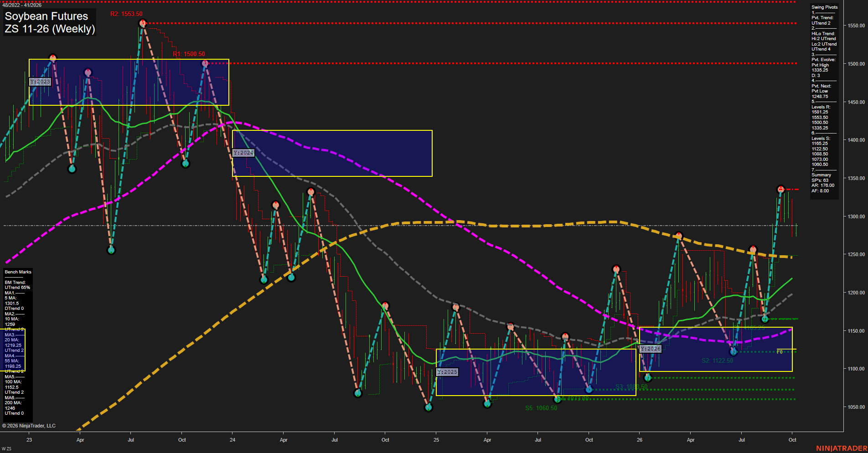Viewport: 868px width, 453px height.
Task: Click the 48/2022 - 41/2026 date range
Action: click(x=22, y=5)
